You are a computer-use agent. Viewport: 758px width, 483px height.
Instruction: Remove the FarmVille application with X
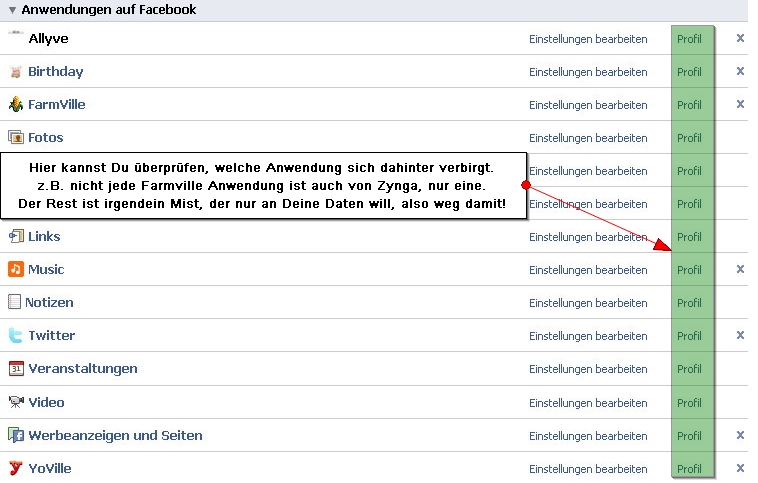(x=740, y=104)
